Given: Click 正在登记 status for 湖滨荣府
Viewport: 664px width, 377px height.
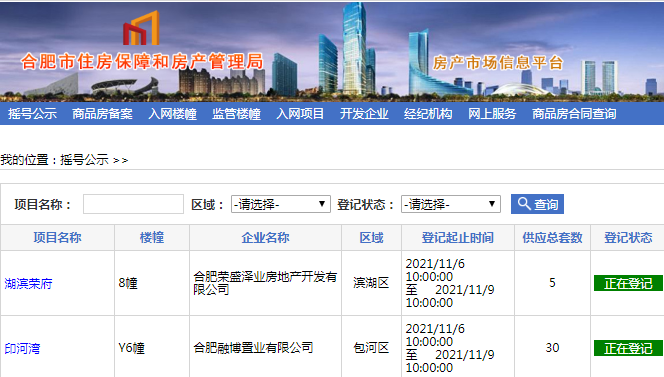Looking at the screenshot, I should (x=628, y=283).
